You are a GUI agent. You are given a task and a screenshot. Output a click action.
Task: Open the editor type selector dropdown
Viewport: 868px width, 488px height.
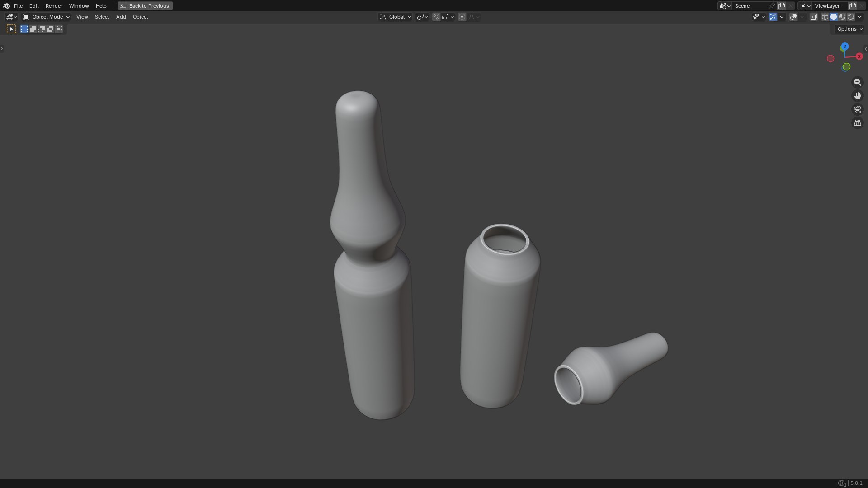tap(11, 17)
